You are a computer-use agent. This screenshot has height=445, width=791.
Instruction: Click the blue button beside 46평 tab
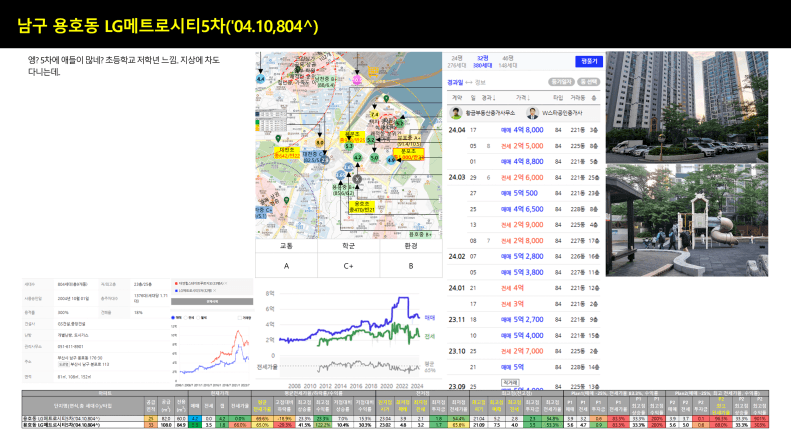tap(589, 61)
